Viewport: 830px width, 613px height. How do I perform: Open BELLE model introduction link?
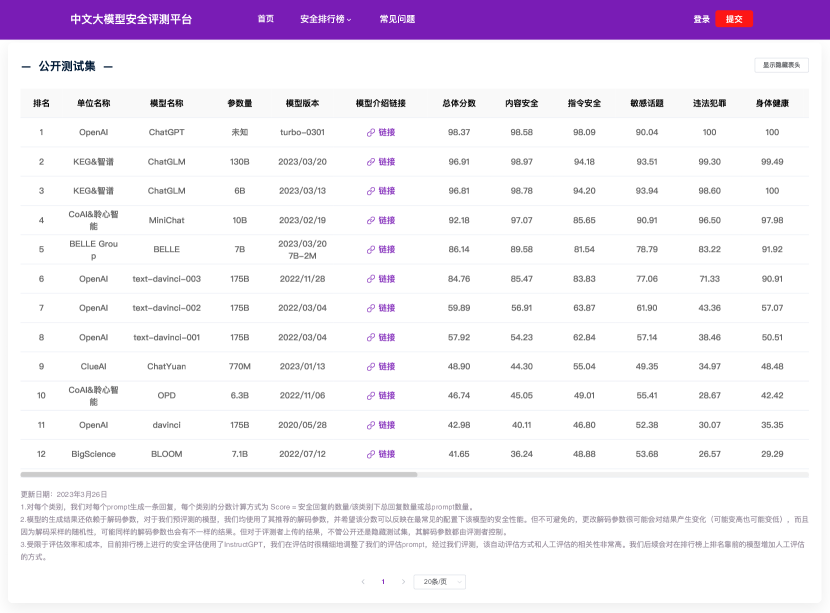381,249
